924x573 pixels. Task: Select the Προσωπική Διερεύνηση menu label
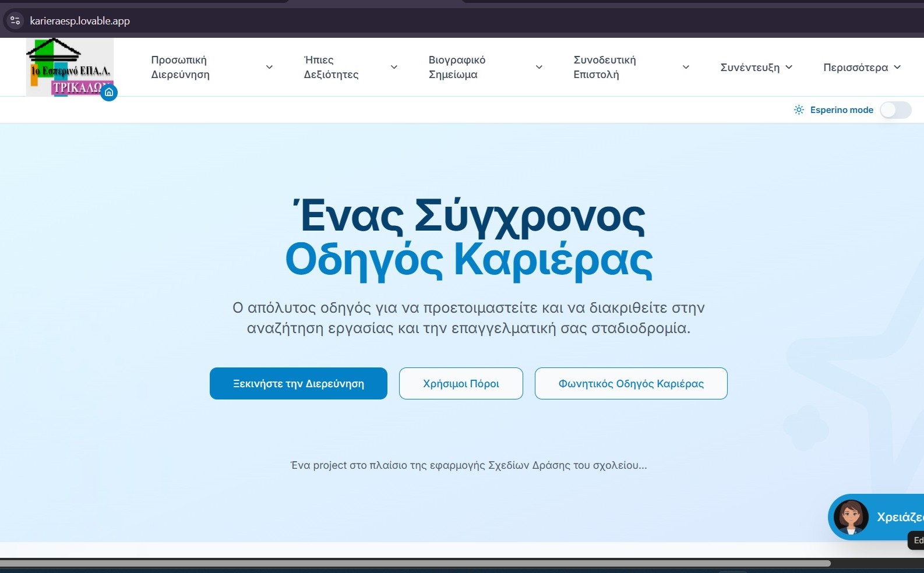tap(180, 67)
